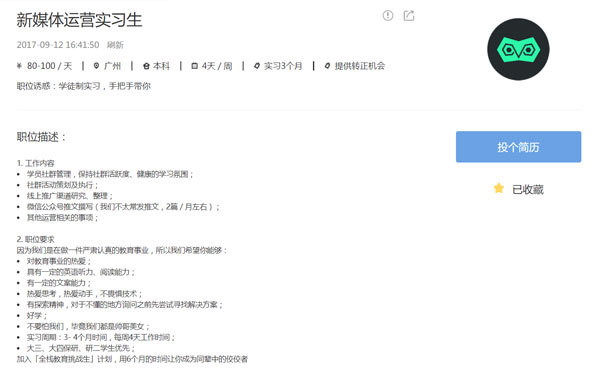
Task: Click the 新媒体运营实习生 job title
Action: 79,20
